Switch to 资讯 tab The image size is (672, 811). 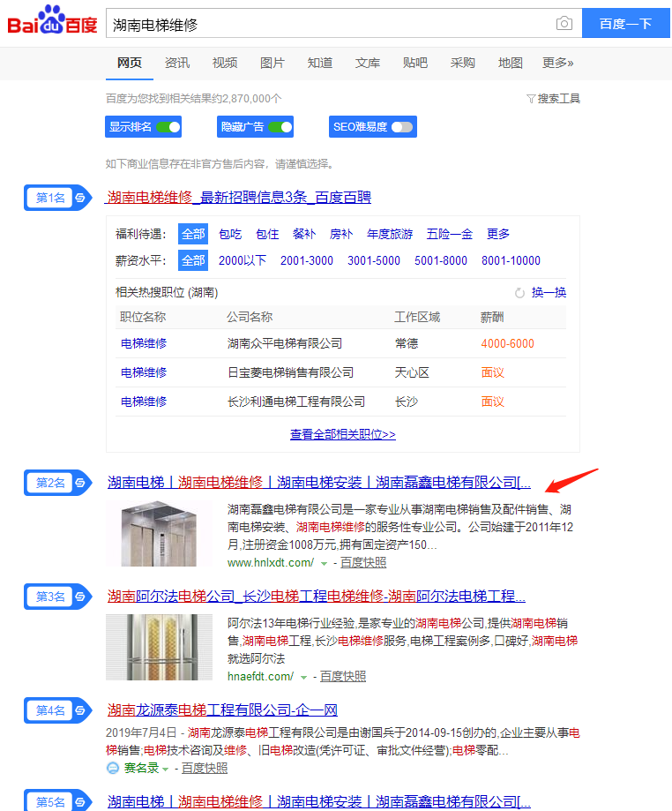tap(176, 64)
